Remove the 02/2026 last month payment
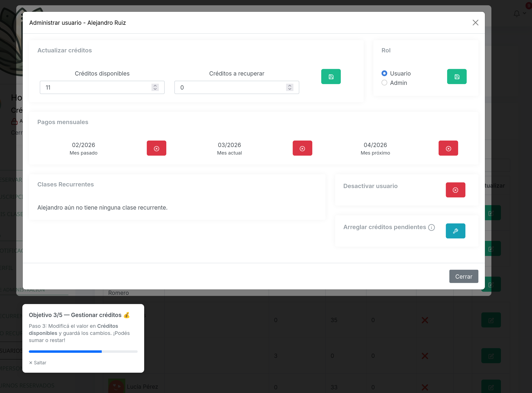 point(156,148)
